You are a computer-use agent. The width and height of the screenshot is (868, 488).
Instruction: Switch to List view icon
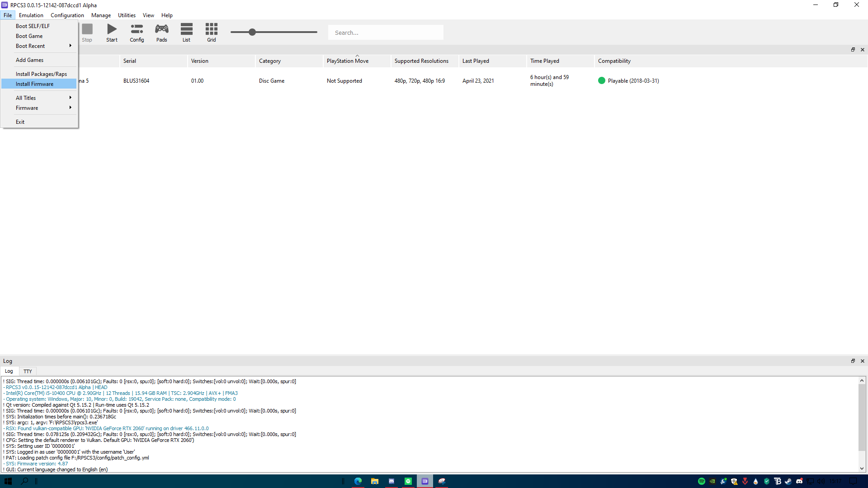[186, 33]
